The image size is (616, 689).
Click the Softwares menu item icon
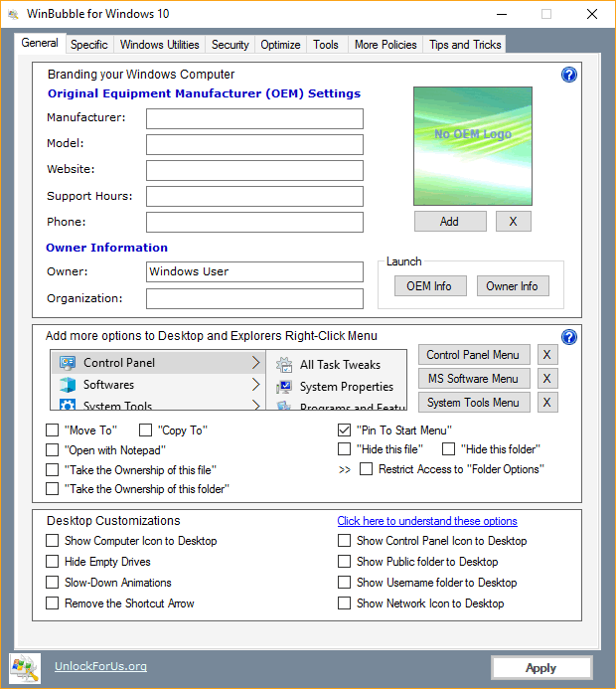68,385
